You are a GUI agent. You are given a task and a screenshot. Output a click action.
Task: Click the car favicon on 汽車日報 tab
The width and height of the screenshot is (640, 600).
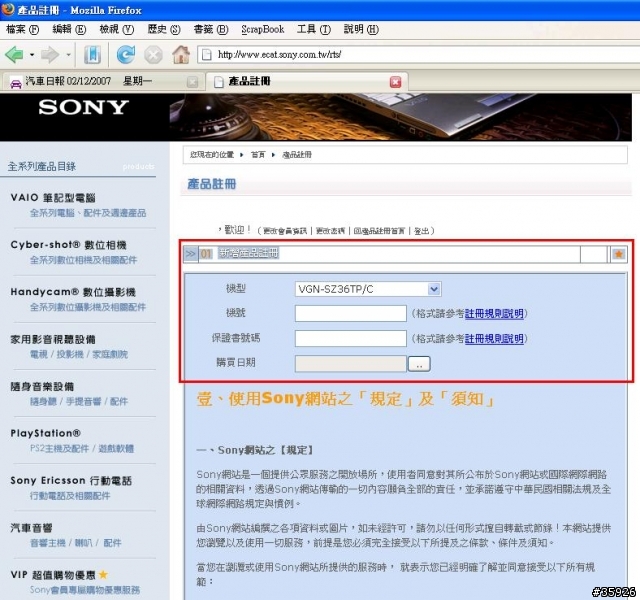(16, 83)
